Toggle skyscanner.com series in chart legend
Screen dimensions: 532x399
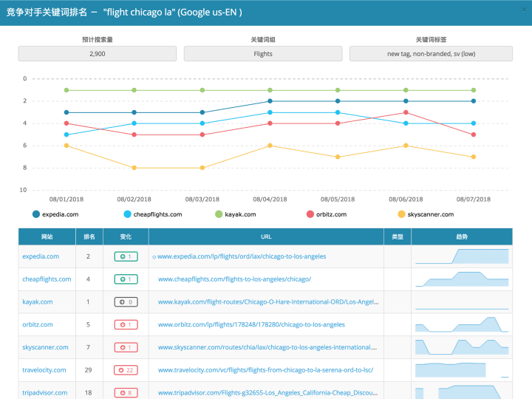[x=426, y=214]
